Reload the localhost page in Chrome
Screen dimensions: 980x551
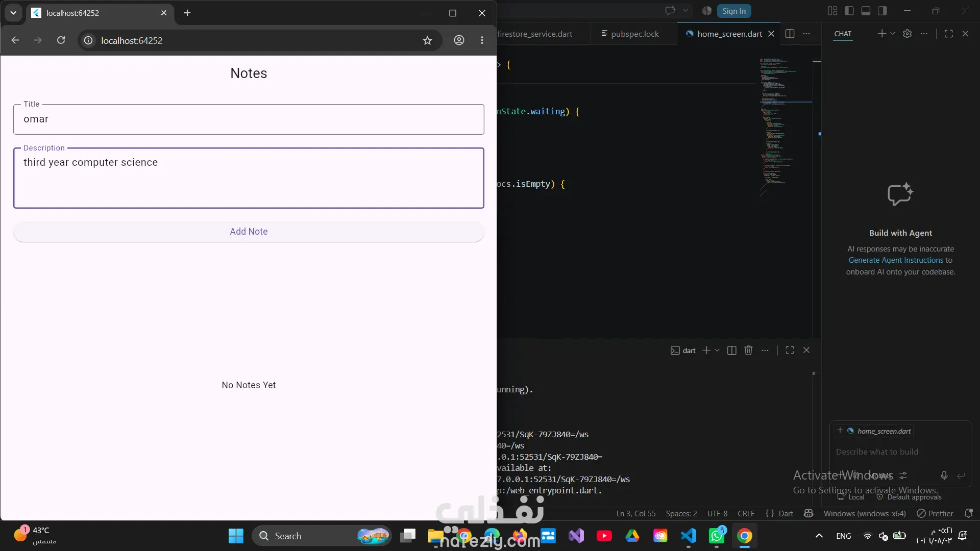61,40
